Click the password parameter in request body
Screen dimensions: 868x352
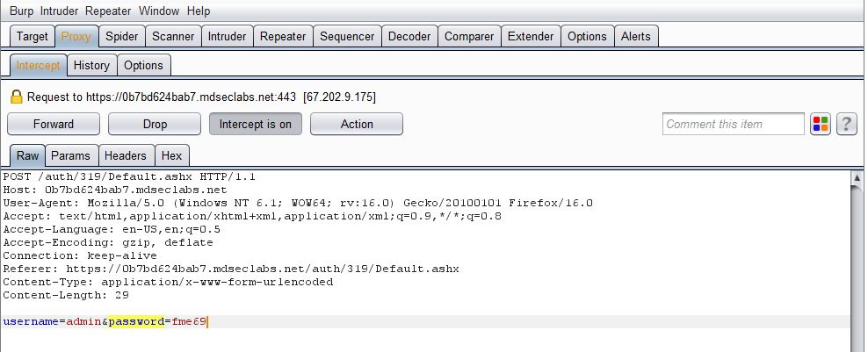pos(136,321)
